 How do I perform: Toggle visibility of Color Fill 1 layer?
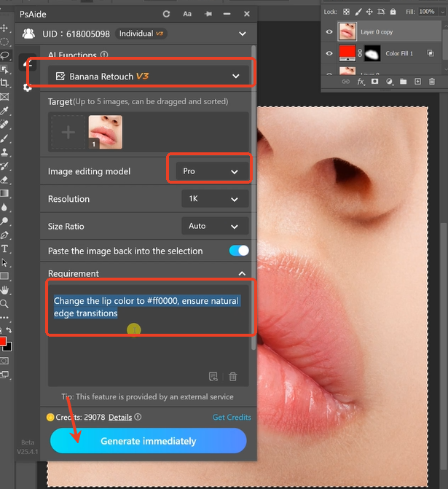(329, 53)
